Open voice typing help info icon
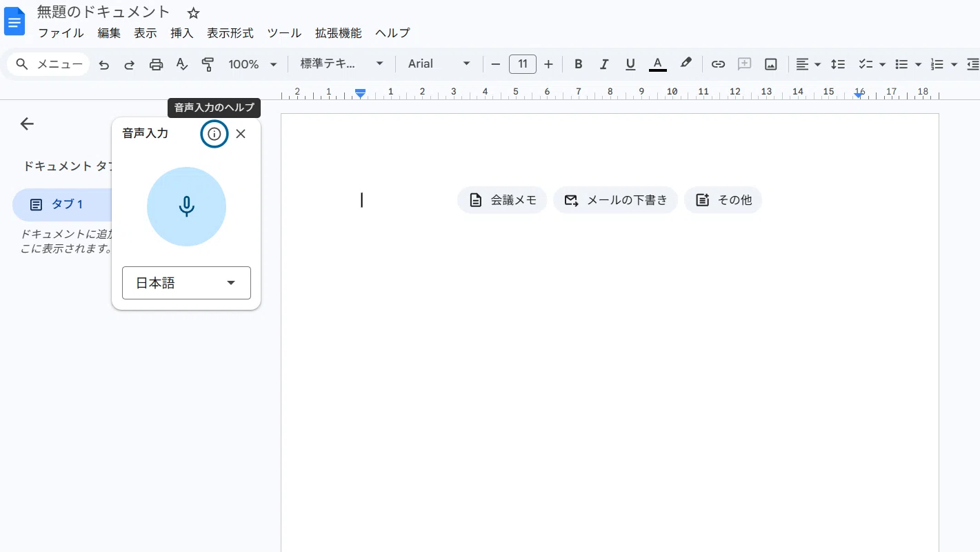980x552 pixels. click(214, 134)
